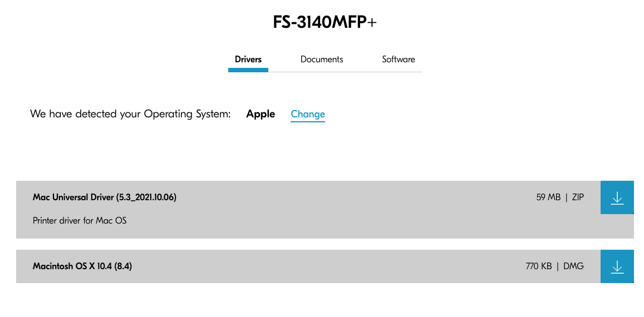Click the Mac Universal Driver (5.3_2021.10.06) title
This screenshot has height=317, width=644.
coord(104,197)
